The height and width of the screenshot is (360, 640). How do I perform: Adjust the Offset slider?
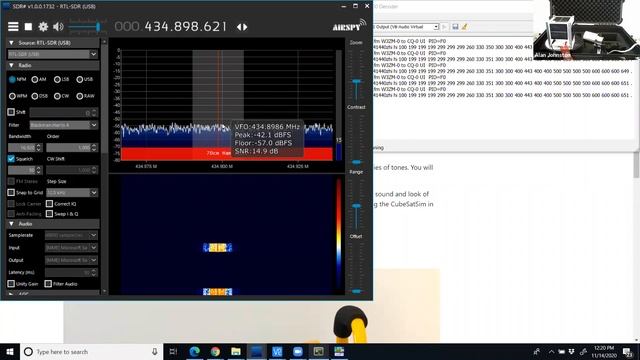356,291
